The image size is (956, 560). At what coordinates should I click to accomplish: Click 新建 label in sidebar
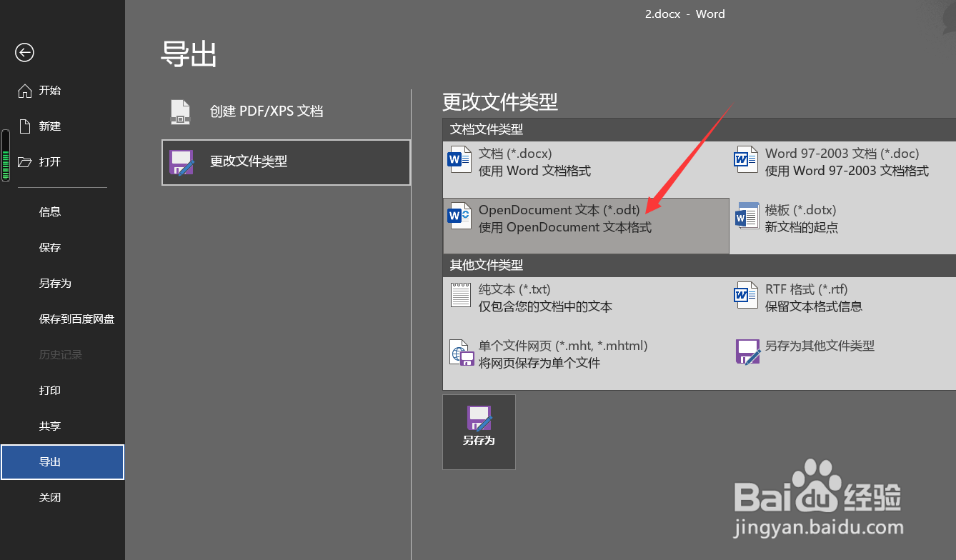[50, 126]
